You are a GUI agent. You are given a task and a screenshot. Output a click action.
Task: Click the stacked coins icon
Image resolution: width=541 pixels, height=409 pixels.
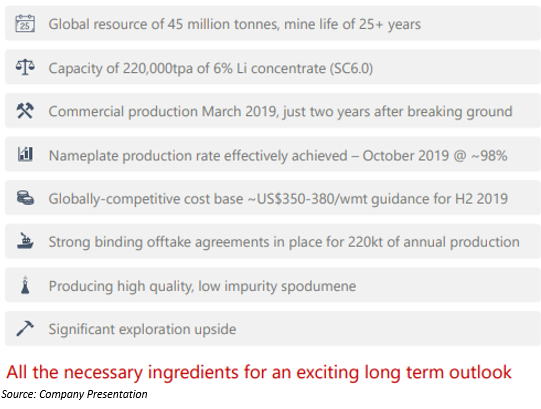pyautogui.click(x=25, y=198)
